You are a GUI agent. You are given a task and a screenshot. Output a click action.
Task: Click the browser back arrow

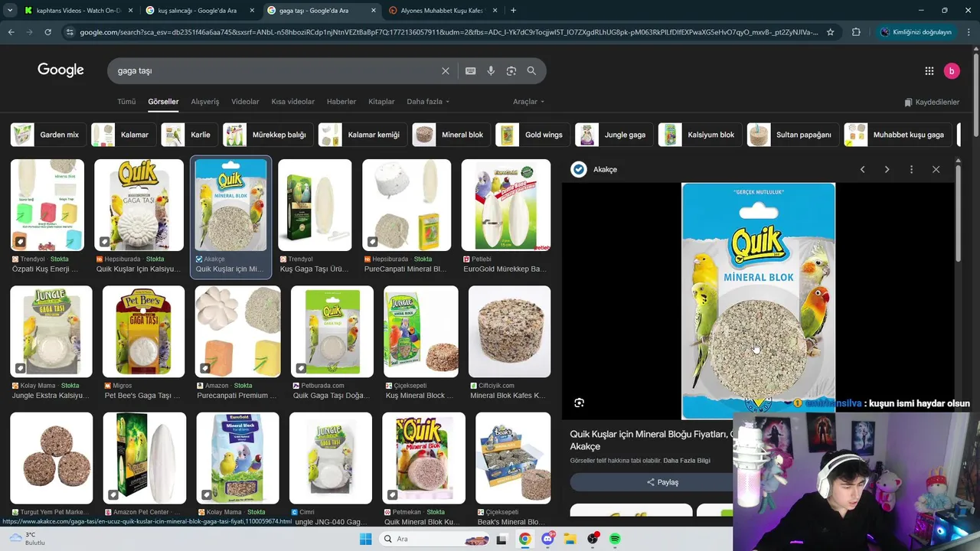[11, 32]
